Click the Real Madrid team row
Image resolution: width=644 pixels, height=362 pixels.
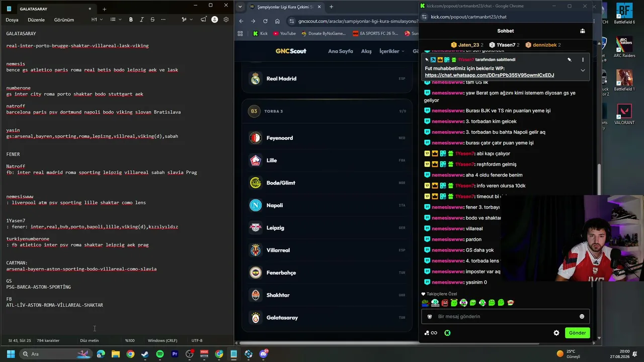coord(328,78)
